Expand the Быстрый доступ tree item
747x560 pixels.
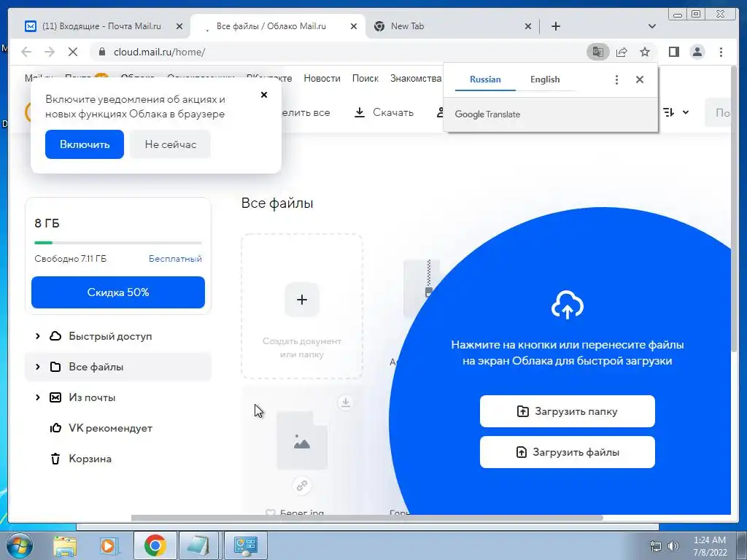38,336
